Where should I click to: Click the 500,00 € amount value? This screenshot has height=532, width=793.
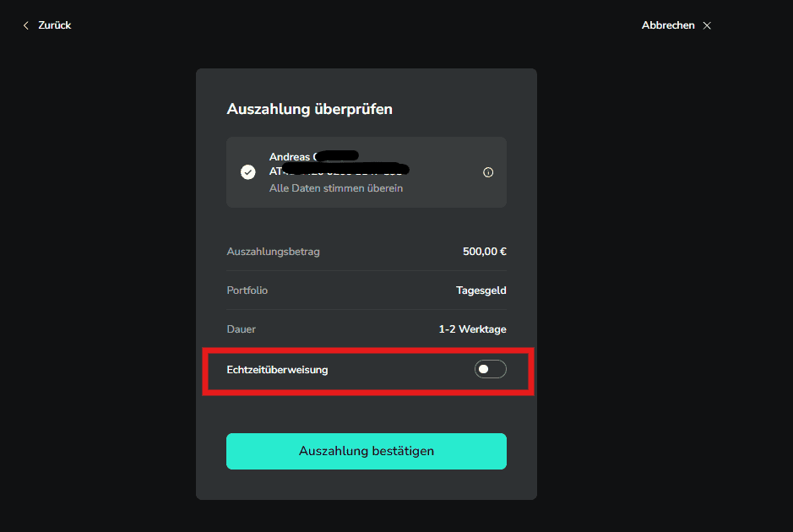click(485, 252)
